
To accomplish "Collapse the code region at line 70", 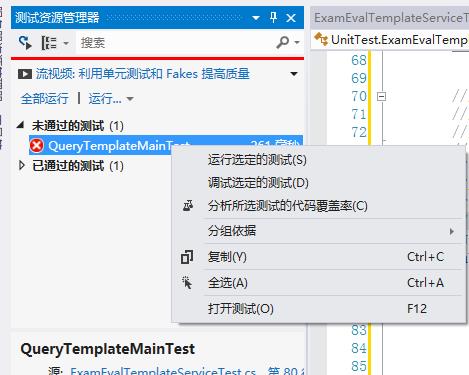I will click(381, 97).
